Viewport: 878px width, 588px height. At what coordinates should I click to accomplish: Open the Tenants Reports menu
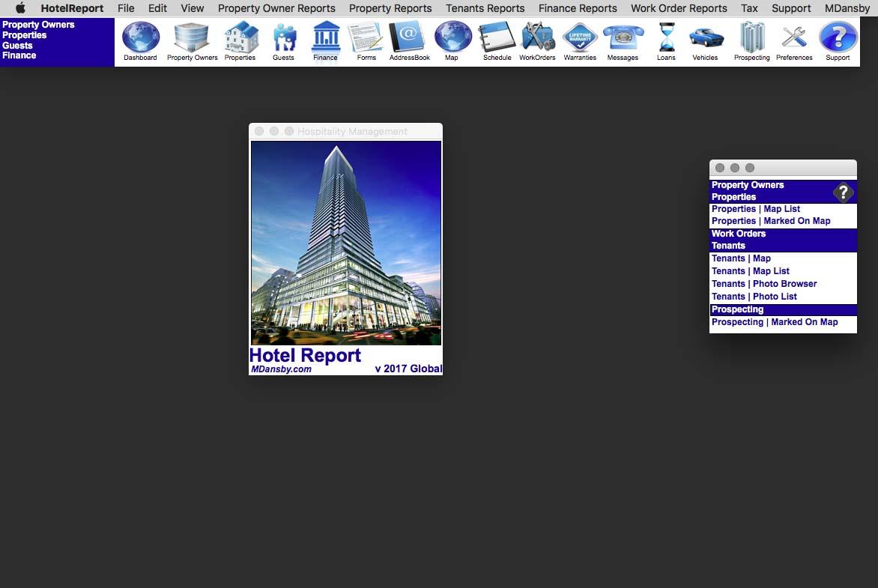[x=485, y=8]
